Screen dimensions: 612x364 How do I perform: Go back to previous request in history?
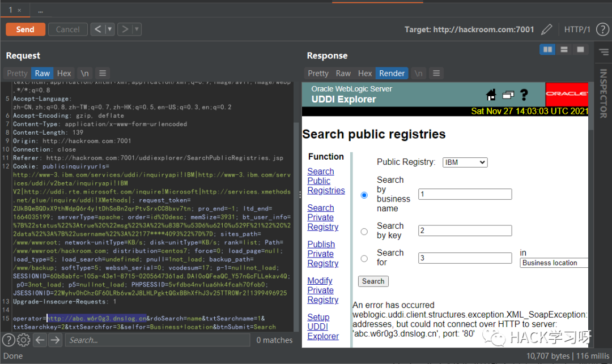98,29
